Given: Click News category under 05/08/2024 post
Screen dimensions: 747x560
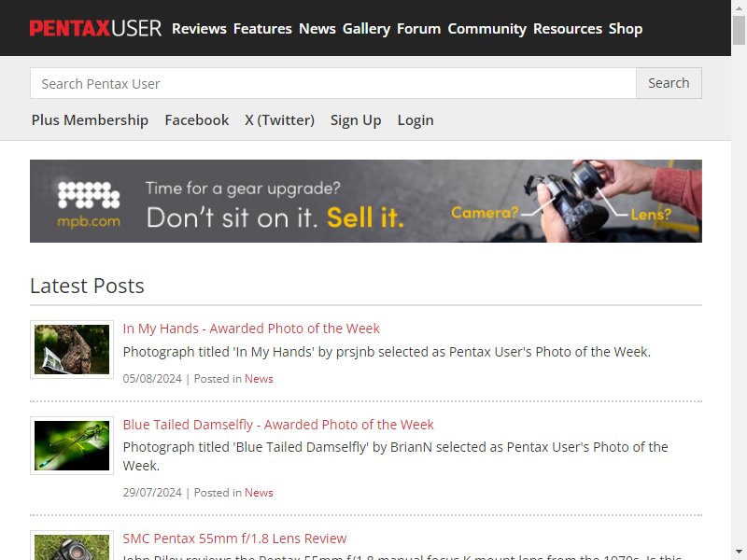Looking at the screenshot, I should 259,379.
